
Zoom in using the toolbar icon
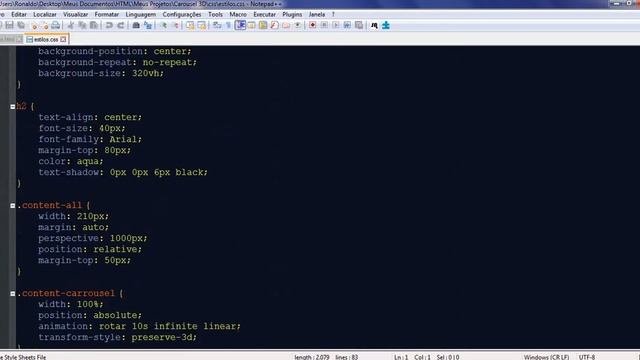(x=163, y=25)
